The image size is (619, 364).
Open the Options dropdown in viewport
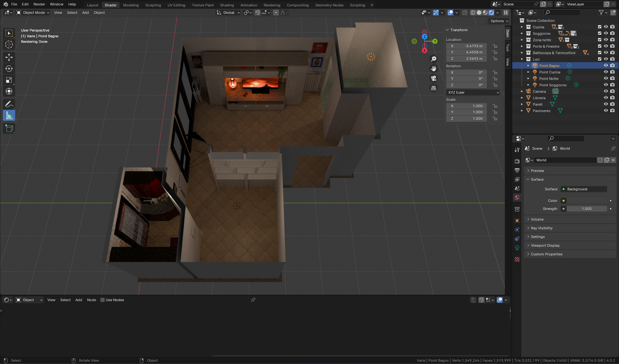click(499, 21)
